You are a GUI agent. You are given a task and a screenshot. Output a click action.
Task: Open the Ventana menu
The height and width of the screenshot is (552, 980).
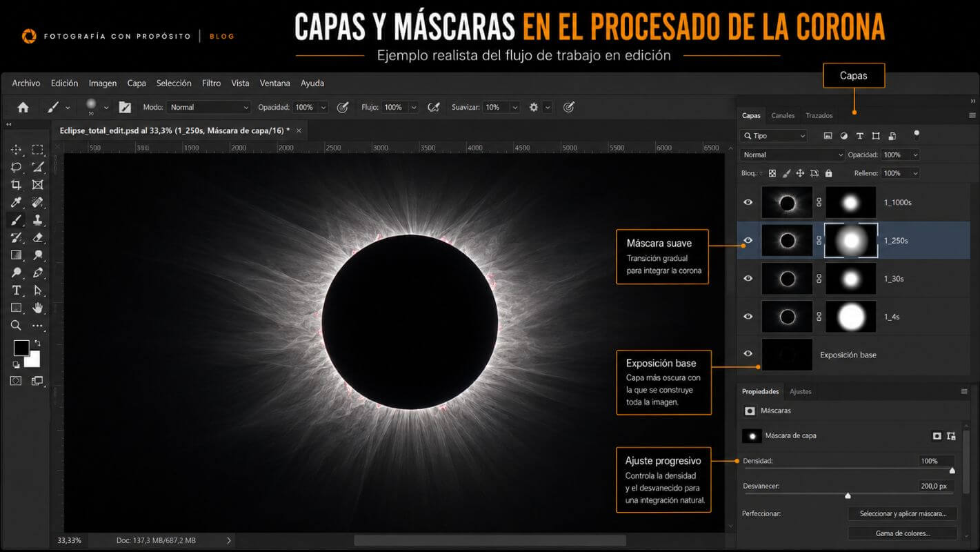click(274, 83)
